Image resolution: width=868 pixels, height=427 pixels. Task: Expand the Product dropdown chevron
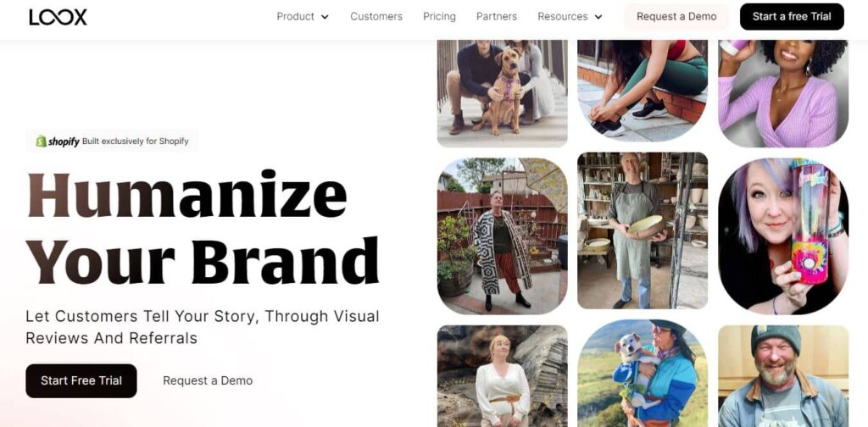[x=325, y=17]
